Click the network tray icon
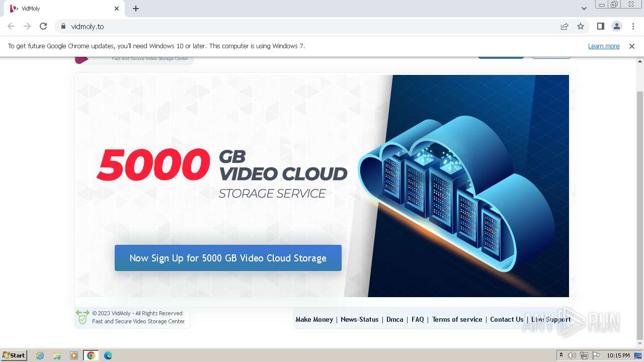The image size is (644, 362). pos(584,355)
